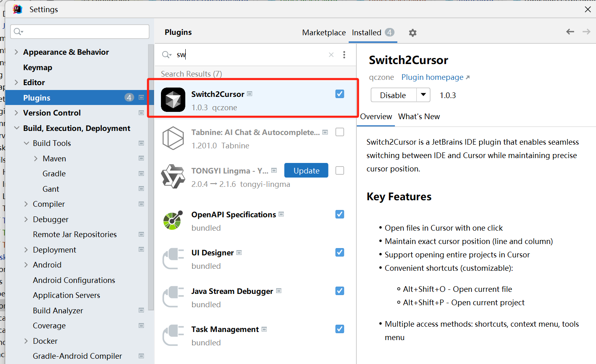
Task: Click the OpenAPI Specifications plugin icon
Action: [172, 221]
